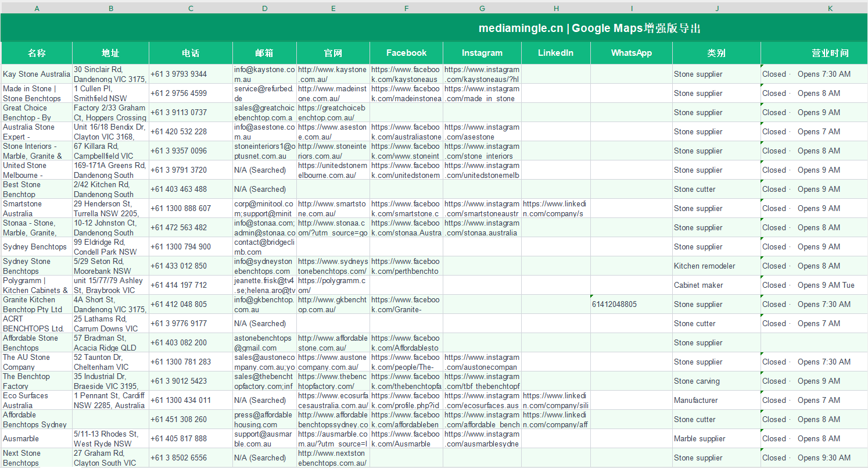Select column K header letter
Image resolution: width=868 pixels, height=468 pixels.
click(830, 8)
